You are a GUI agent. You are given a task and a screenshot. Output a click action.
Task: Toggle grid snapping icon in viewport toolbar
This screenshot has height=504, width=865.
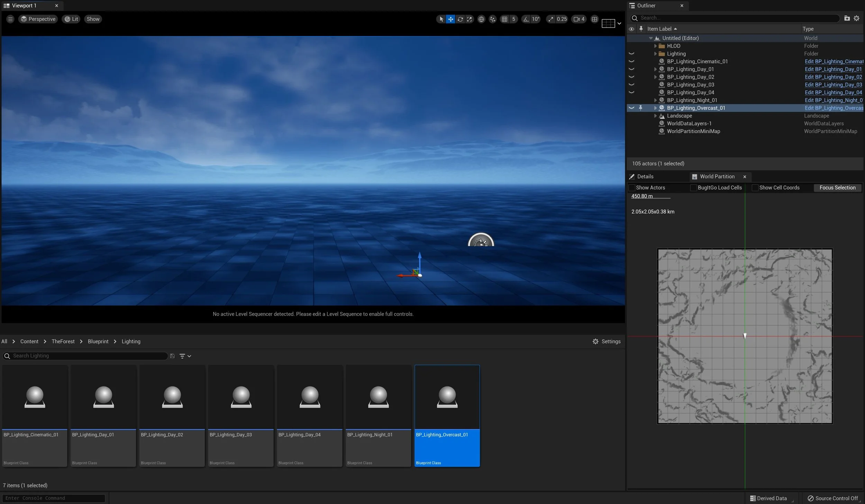(x=504, y=19)
